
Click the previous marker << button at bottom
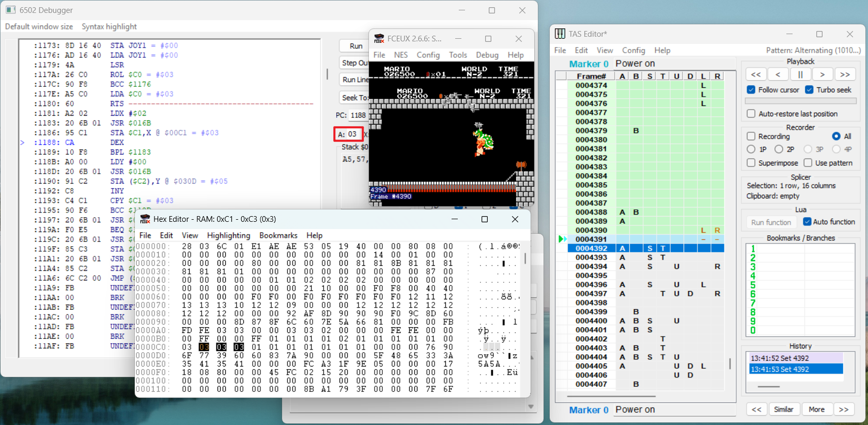coord(756,409)
